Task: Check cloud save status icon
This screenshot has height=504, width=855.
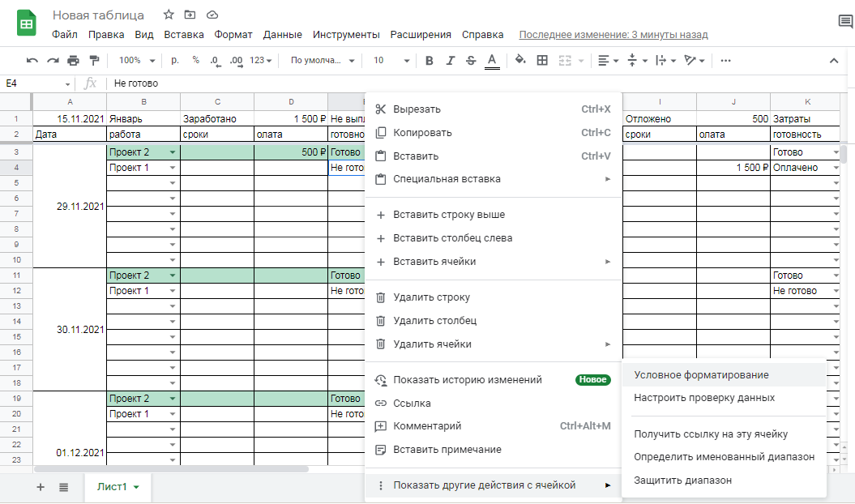Action: [212, 15]
